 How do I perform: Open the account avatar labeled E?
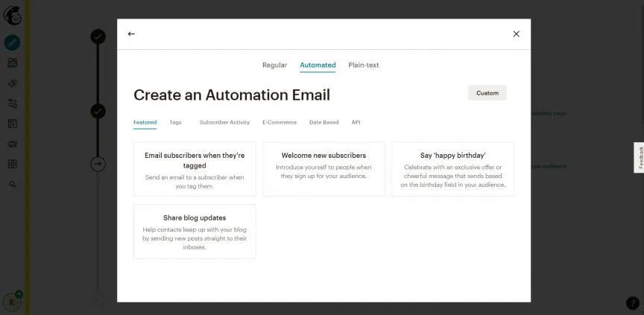click(12, 302)
